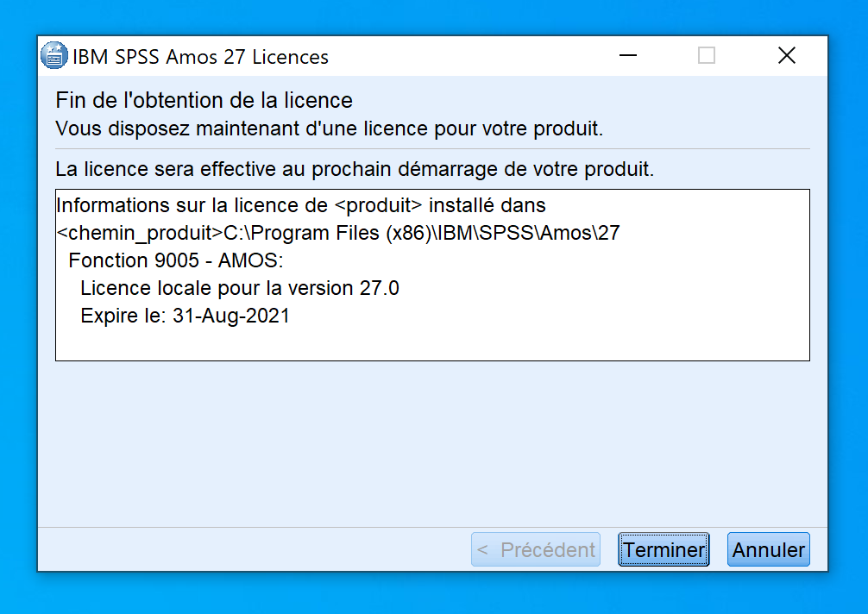Click the "Expire le: 31-Aug-2021" line
868x614 pixels.
(x=185, y=316)
